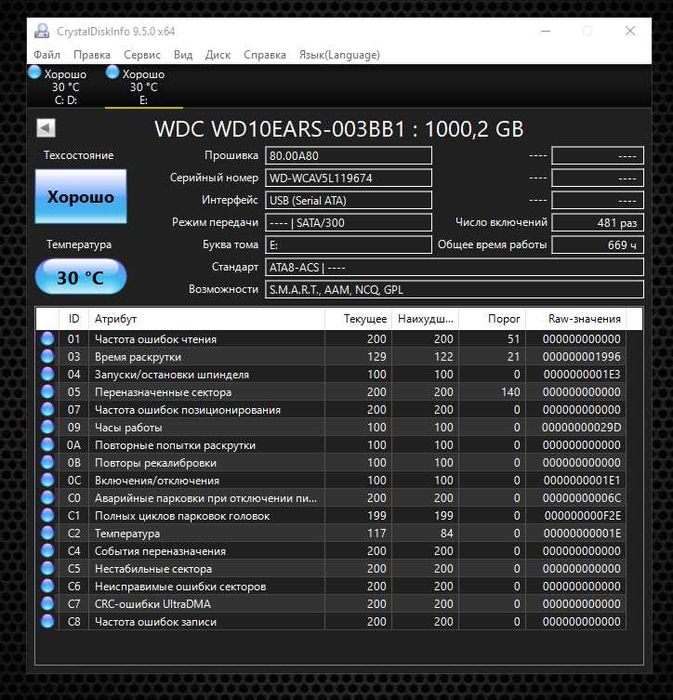Select the E: disk status orb

point(112,72)
